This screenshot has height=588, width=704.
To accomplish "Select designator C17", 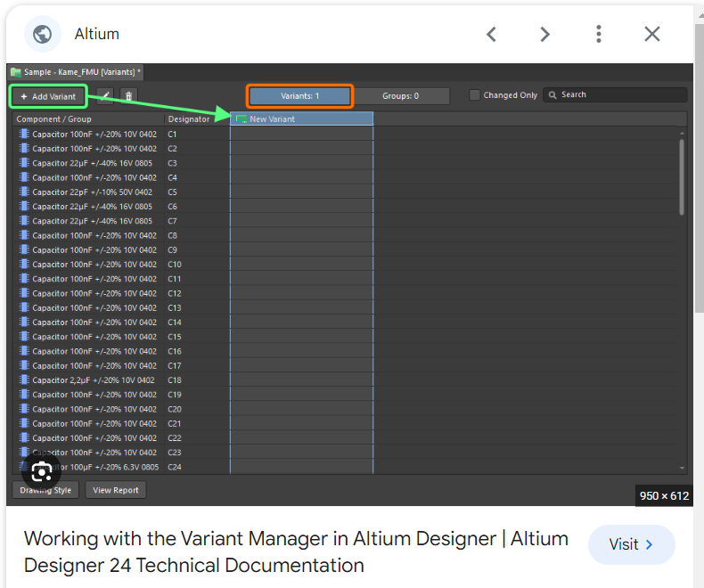I will 174,366.
